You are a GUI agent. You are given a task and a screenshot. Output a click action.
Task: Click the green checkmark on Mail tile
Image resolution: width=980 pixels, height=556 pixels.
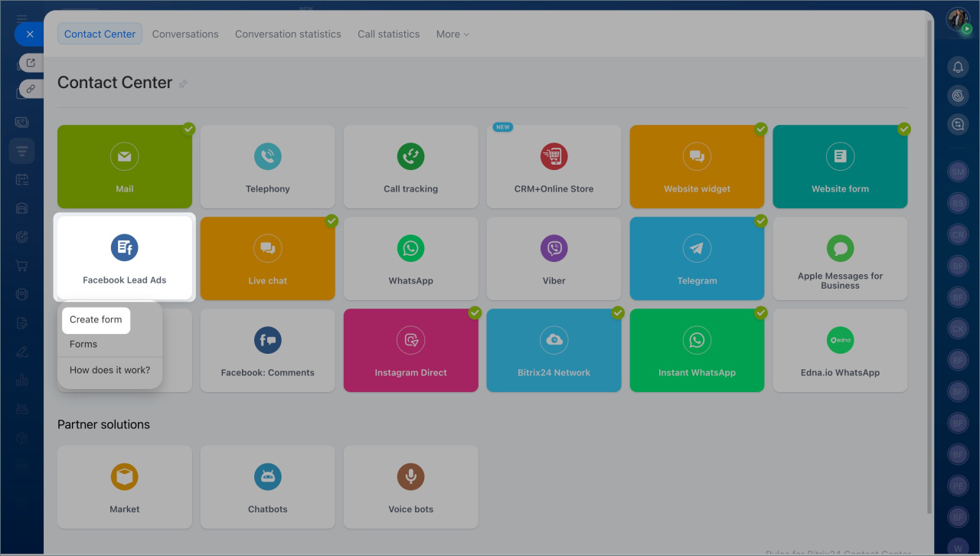[x=188, y=129]
